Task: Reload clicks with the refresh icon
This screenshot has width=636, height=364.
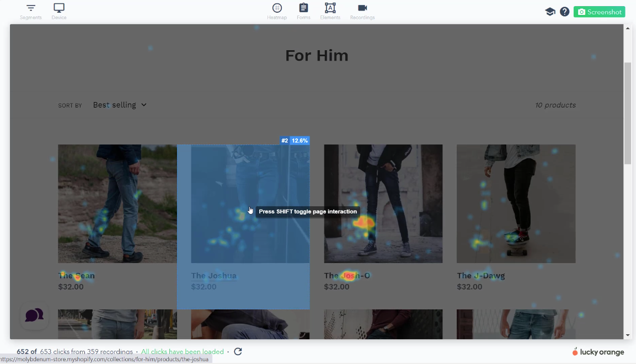Action: (x=238, y=351)
